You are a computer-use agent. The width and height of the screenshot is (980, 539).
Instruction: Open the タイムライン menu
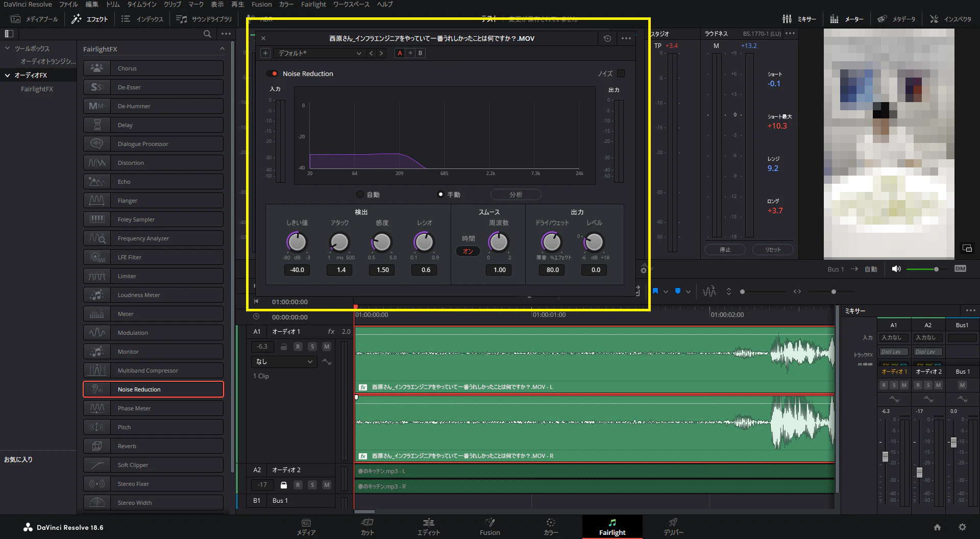pyautogui.click(x=142, y=4)
